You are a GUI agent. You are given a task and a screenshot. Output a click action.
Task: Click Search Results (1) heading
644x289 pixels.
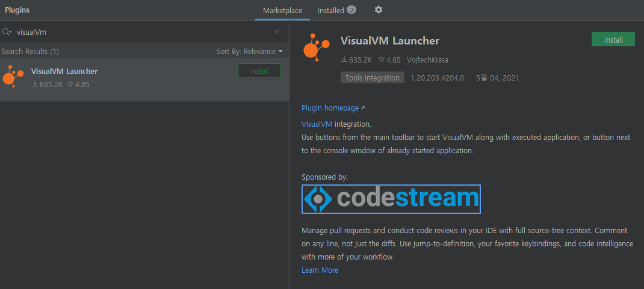pyautogui.click(x=30, y=52)
